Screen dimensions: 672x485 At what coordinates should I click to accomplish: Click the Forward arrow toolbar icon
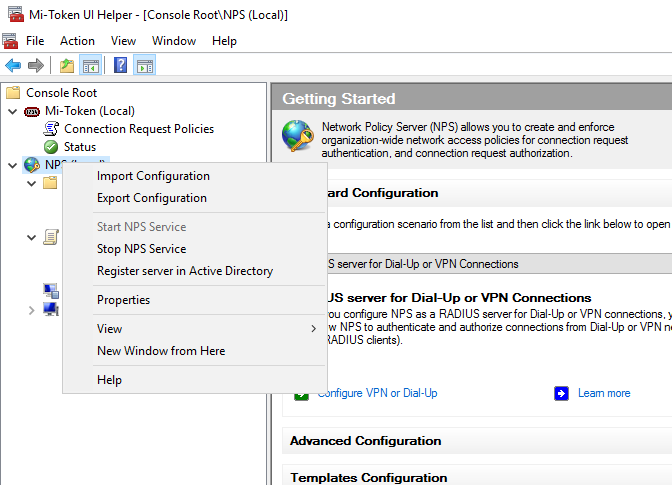pos(36,66)
